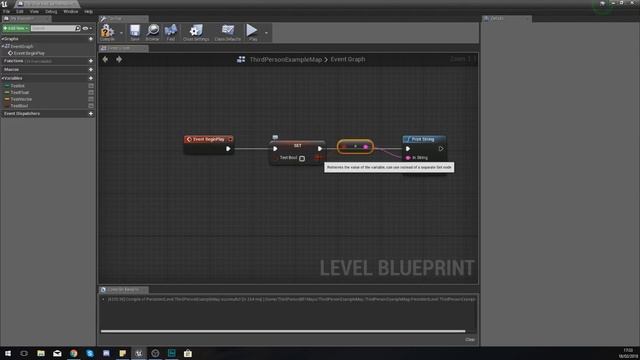Click the SET node's red boolean output pin

click(x=318, y=158)
